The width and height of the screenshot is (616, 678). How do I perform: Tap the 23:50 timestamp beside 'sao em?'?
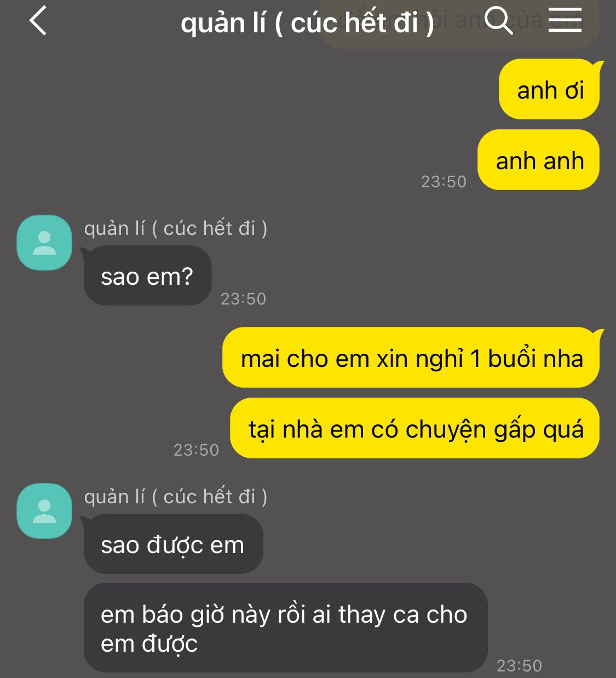point(243,298)
